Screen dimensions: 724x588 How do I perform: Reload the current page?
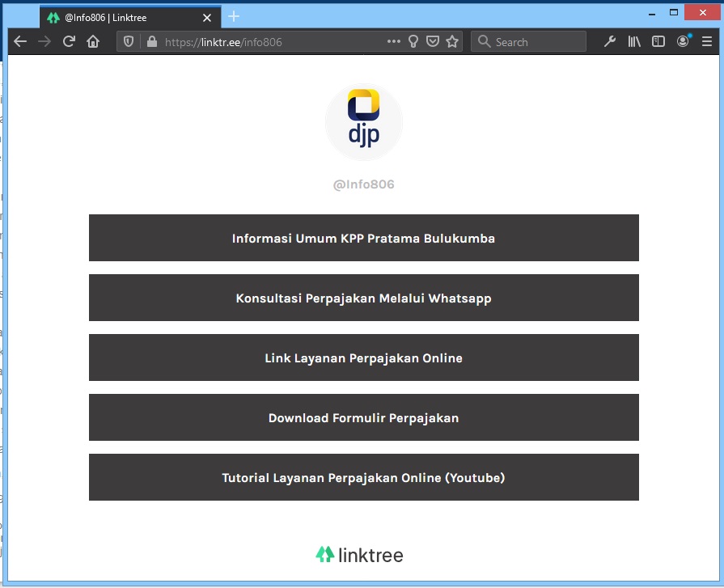pyautogui.click(x=69, y=42)
